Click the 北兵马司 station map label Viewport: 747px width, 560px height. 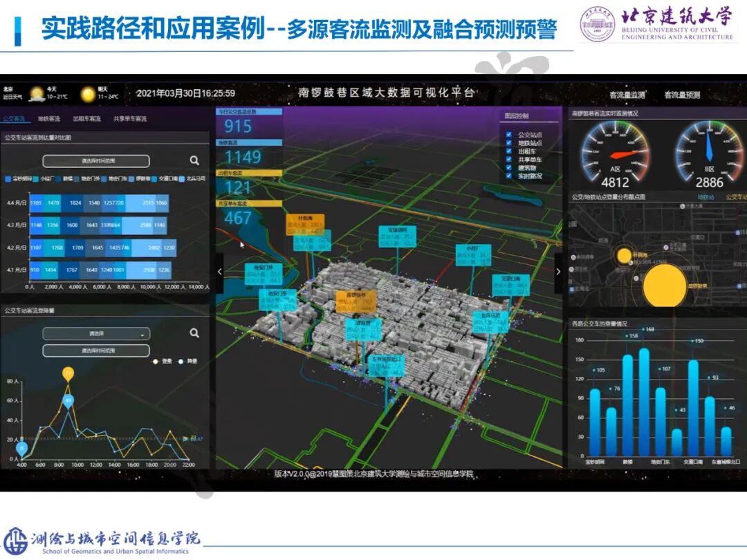click(490, 322)
